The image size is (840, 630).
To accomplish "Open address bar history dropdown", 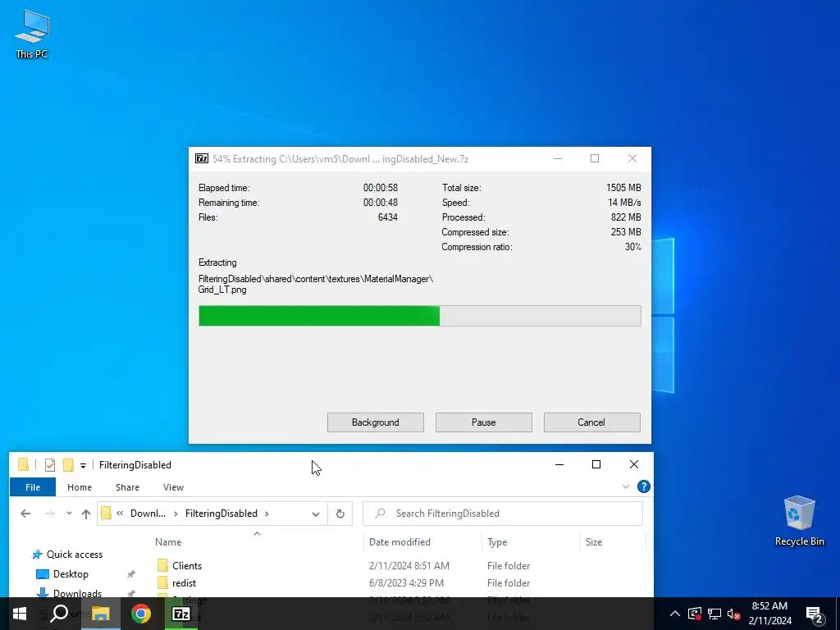I will (x=316, y=514).
